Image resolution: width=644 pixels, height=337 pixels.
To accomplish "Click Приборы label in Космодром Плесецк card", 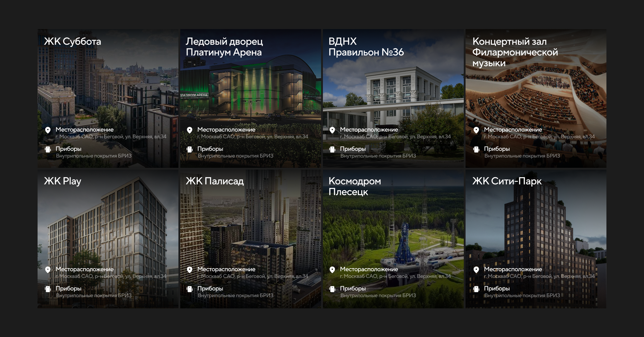I will 353,288.
